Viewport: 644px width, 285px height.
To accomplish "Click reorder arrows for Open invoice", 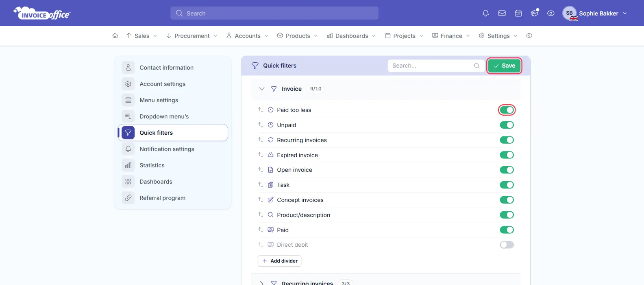I will pos(261,170).
